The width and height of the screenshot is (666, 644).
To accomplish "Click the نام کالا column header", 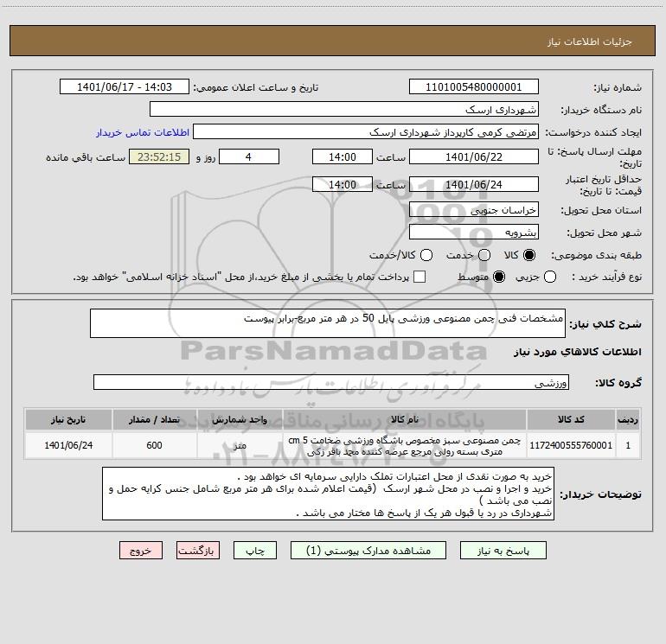I will (x=405, y=419).
